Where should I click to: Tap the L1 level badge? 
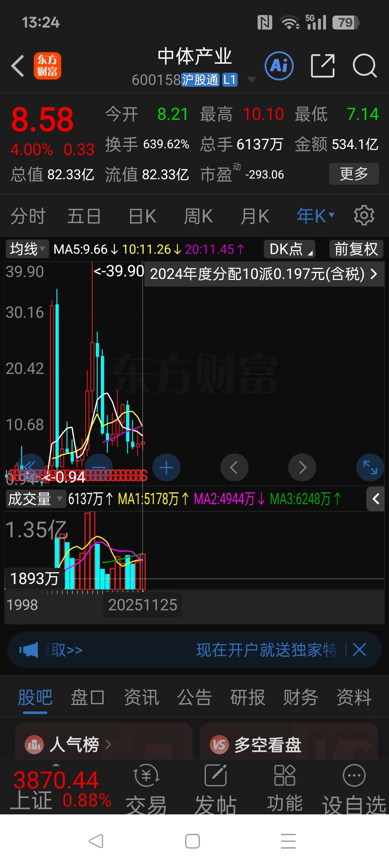(x=230, y=80)
